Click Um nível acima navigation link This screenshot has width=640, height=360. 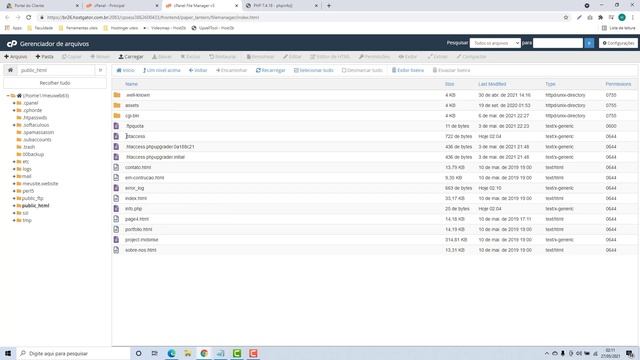(x=161, y=70)
